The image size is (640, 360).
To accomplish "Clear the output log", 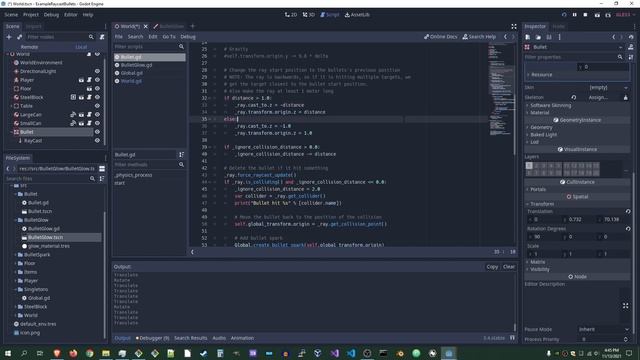I will click(x=509, y=267).
